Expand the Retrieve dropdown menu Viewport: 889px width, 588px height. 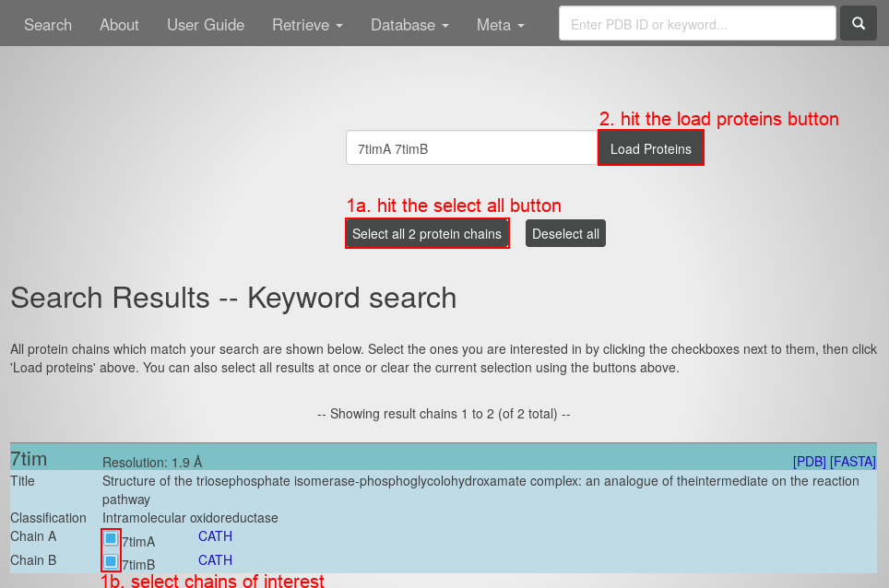307,25
